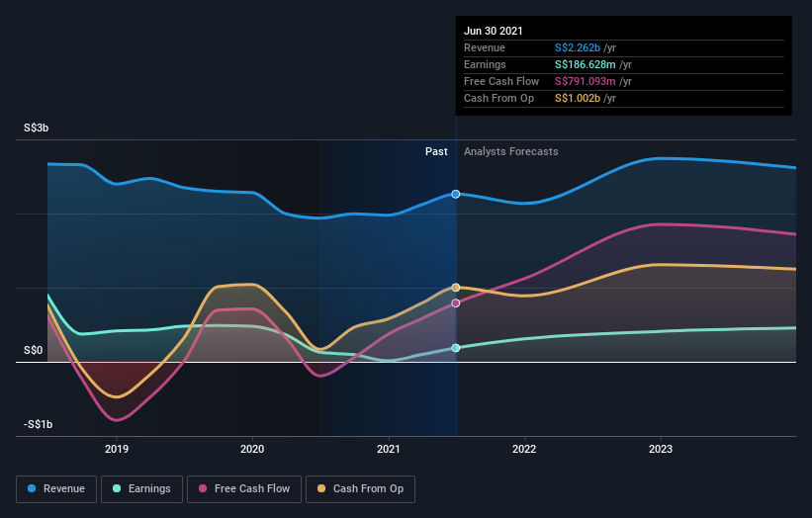Click the S$1.002b cash from op value
Screen dimensions: 812x518
click(578, 98)
